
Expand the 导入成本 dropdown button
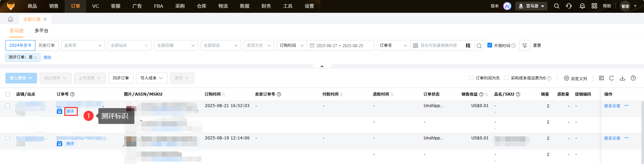click(x=152, y=78)
